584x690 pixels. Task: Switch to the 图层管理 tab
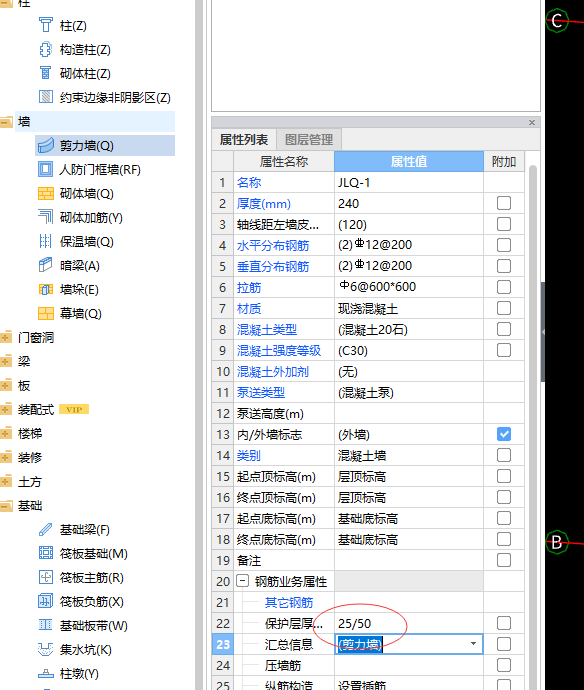tap(309, 140)
